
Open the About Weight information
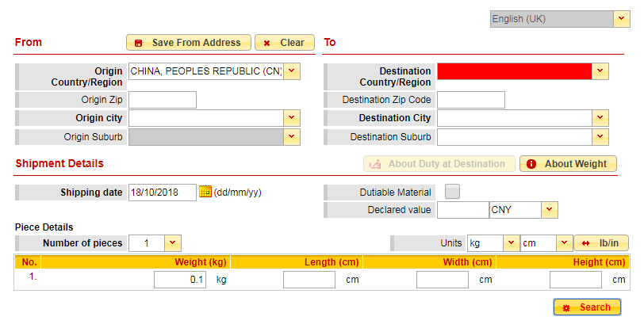[568, 164]
